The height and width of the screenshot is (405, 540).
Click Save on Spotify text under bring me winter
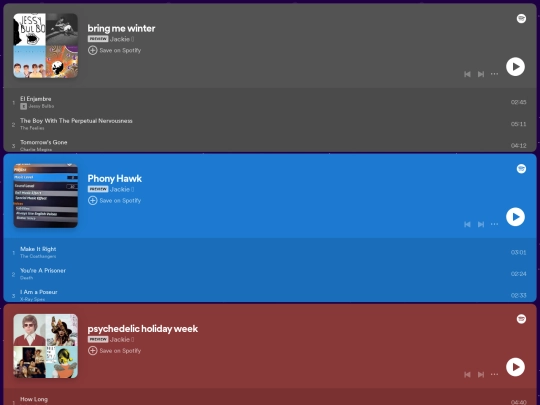click(120, 50)
